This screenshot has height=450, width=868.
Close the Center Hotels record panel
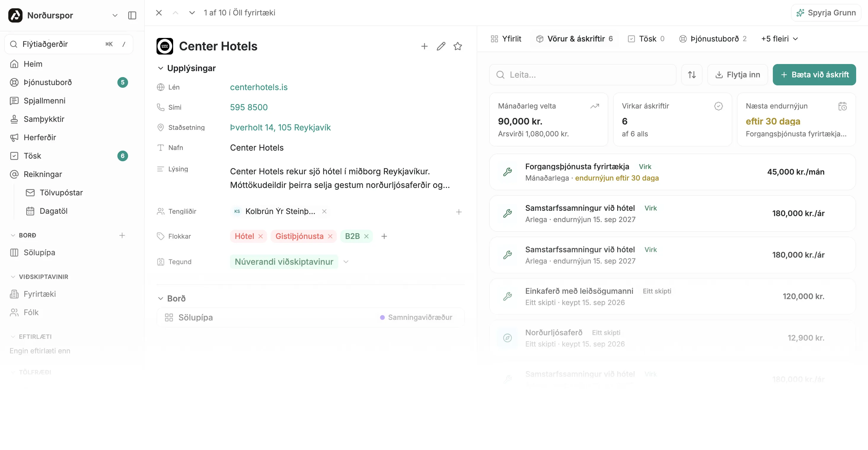coord(159,13)
